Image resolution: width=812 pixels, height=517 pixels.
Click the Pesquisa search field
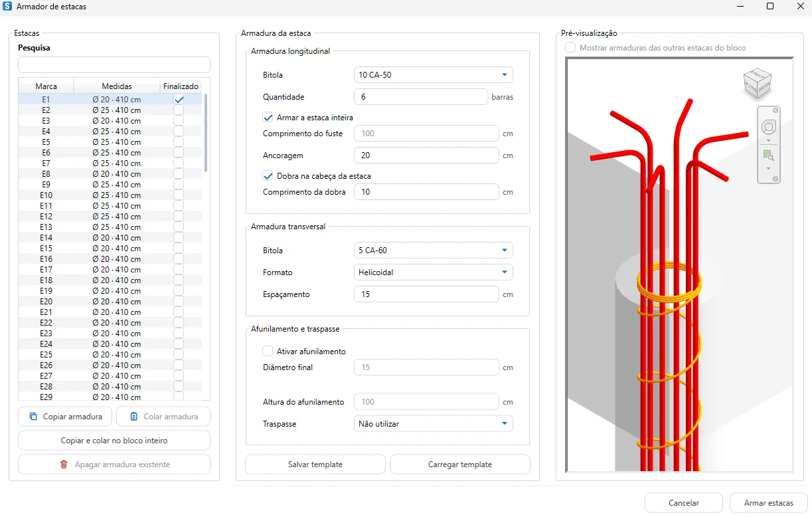114,65
